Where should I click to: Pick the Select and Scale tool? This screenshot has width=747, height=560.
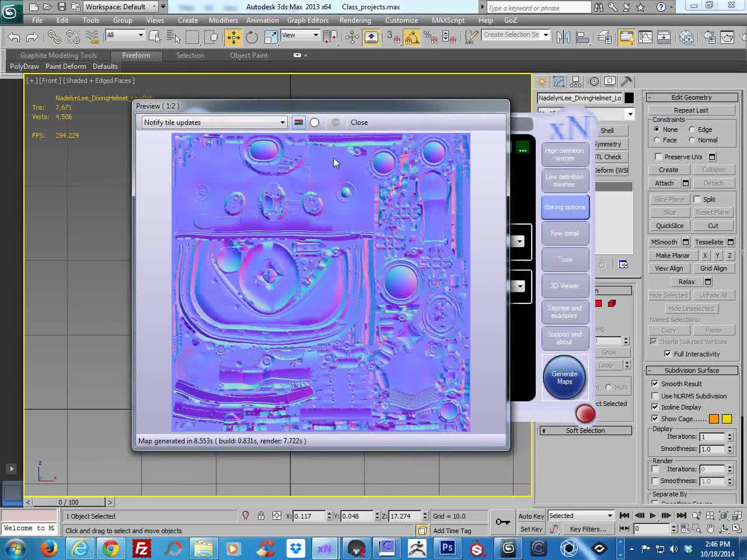[x=270, y=37]
